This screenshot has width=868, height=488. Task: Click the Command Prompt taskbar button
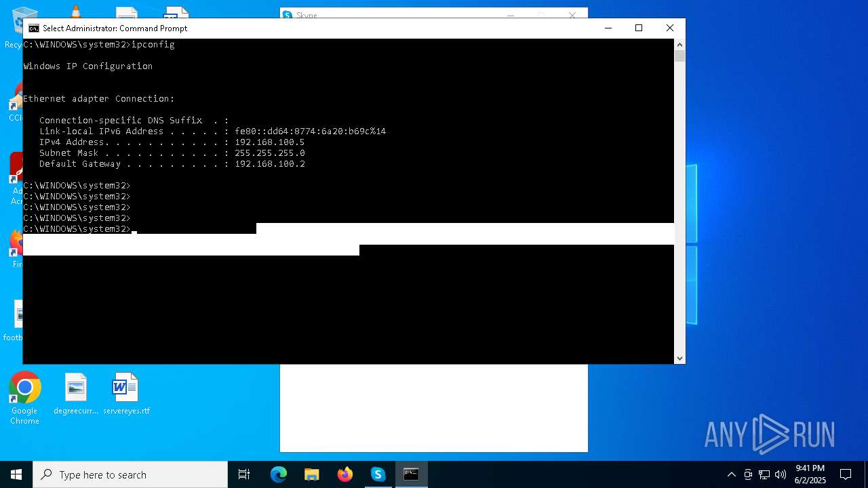point(412,474)
